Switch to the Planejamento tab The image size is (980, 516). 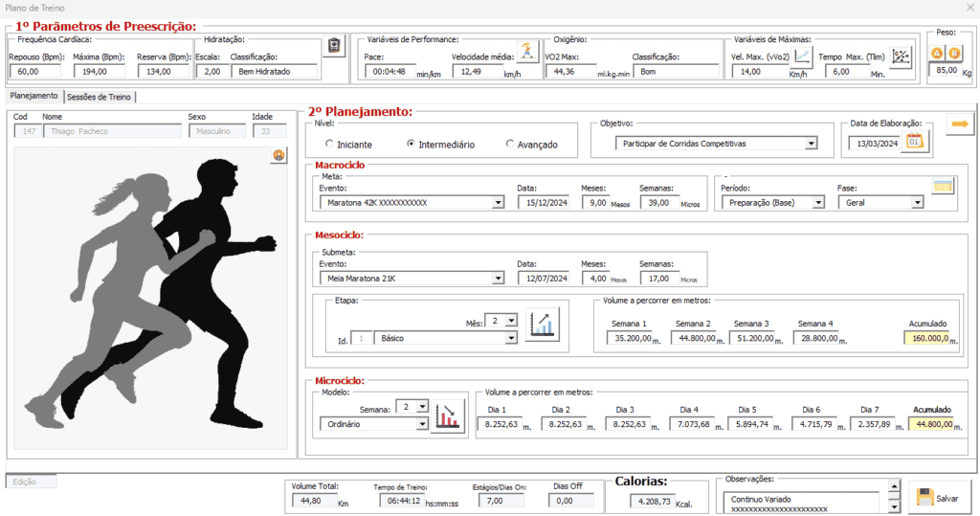click(x=34, y=96)
